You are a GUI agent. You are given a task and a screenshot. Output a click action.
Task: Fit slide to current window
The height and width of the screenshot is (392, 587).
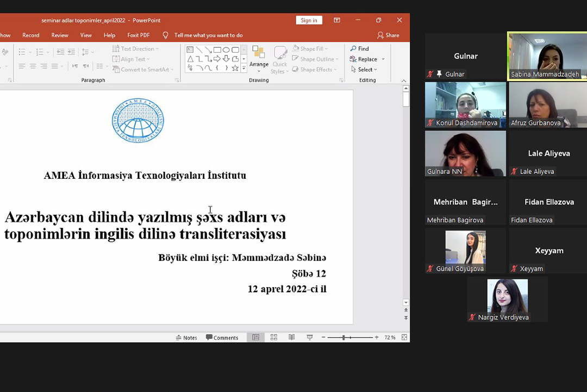pos(404,337)
